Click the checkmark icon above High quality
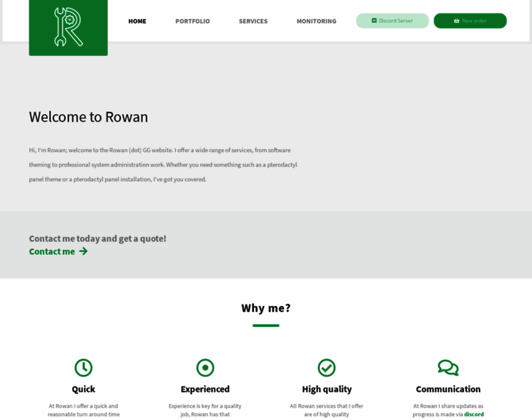Image resolution: width=532 pixels, height=420 pixels. 327,367
